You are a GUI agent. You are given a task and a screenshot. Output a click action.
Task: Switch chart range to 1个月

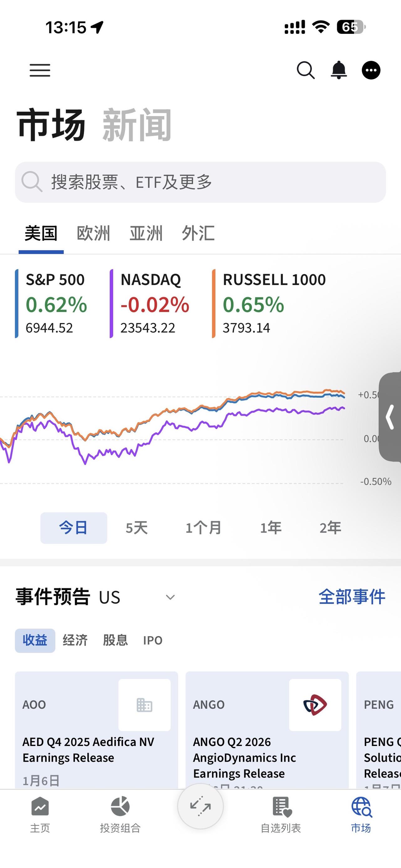click(x=203, y=528)
